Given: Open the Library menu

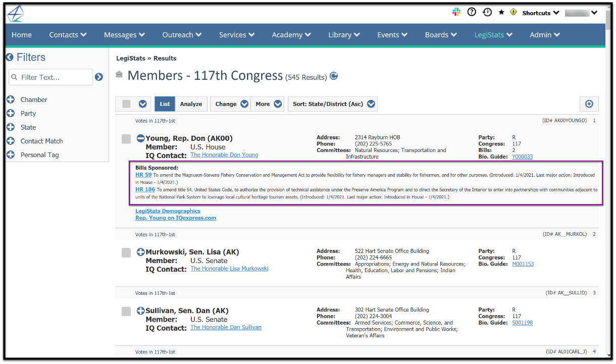Looking at the screenshot, I should (344, 35).
